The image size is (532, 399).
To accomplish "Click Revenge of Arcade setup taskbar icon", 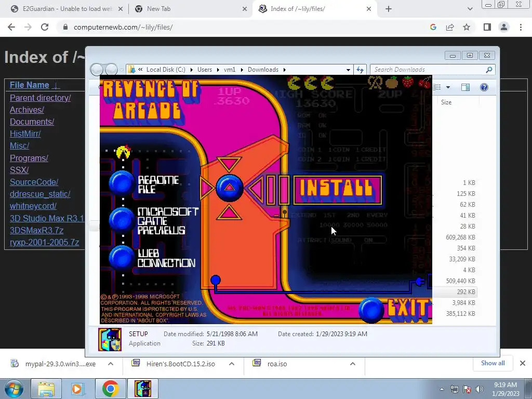I will [143, 389].
